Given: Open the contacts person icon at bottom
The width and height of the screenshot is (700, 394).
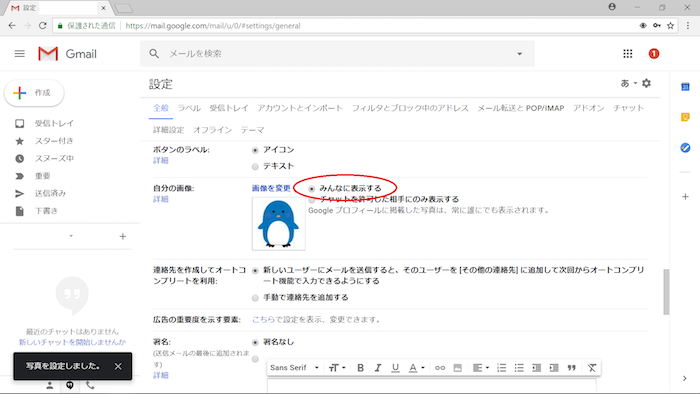Looking at the screenshot, I should 50,386.
